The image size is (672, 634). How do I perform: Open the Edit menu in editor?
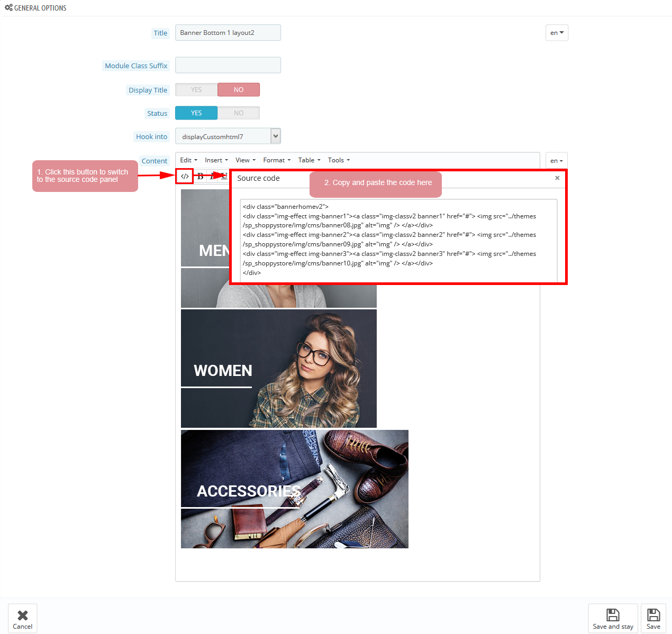[x=188, y=160]
